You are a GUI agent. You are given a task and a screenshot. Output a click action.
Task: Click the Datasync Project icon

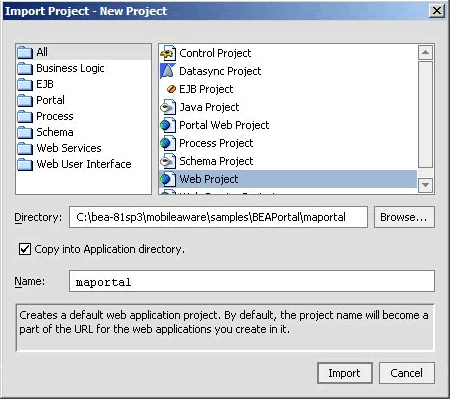click(168, 71)
